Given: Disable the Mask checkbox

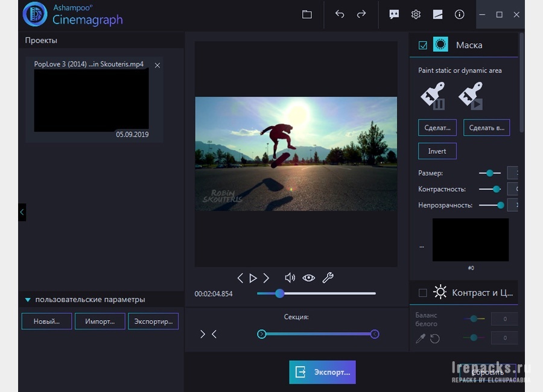Looking at the screenshot, I should (422, 45).
